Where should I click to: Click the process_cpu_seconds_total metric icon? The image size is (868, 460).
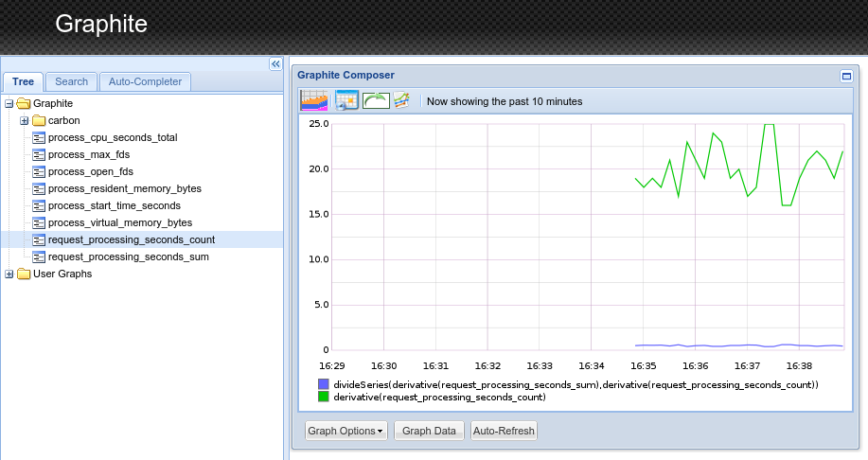tap(39, 138)
